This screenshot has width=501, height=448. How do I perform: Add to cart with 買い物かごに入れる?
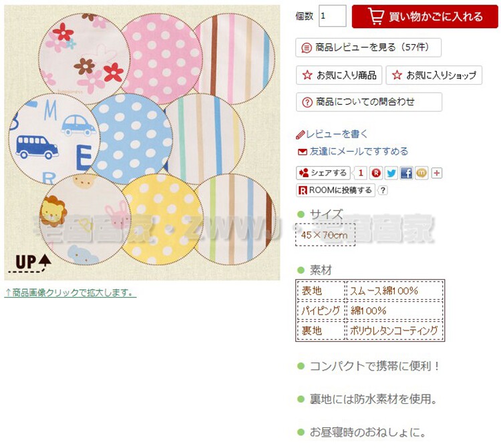tap(425, 17)
